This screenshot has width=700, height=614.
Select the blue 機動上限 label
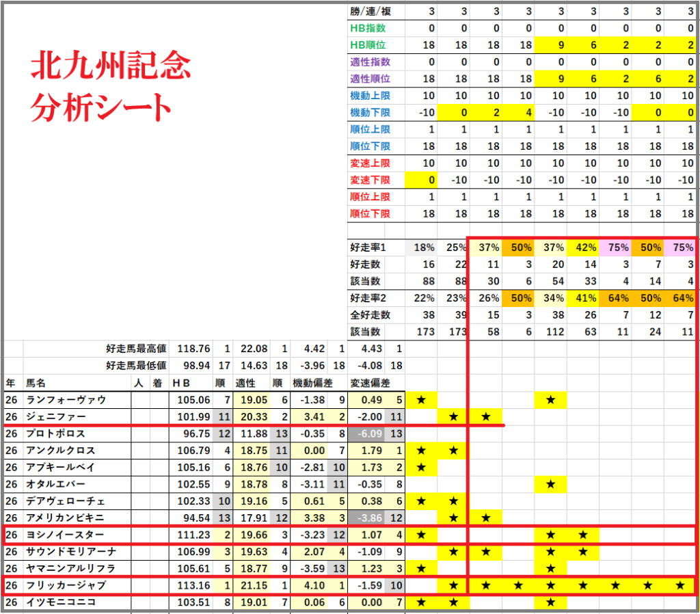370,96
